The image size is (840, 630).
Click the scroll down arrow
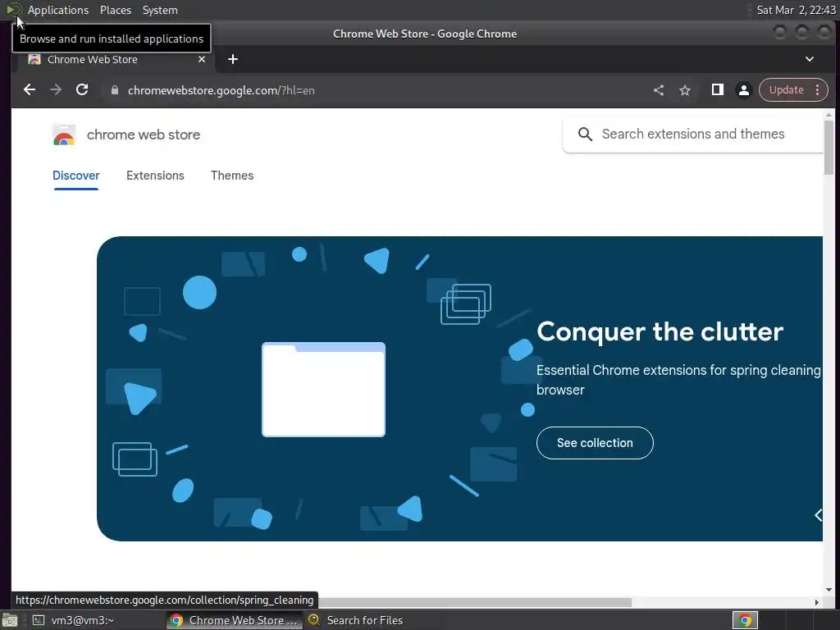pos(829,590)
